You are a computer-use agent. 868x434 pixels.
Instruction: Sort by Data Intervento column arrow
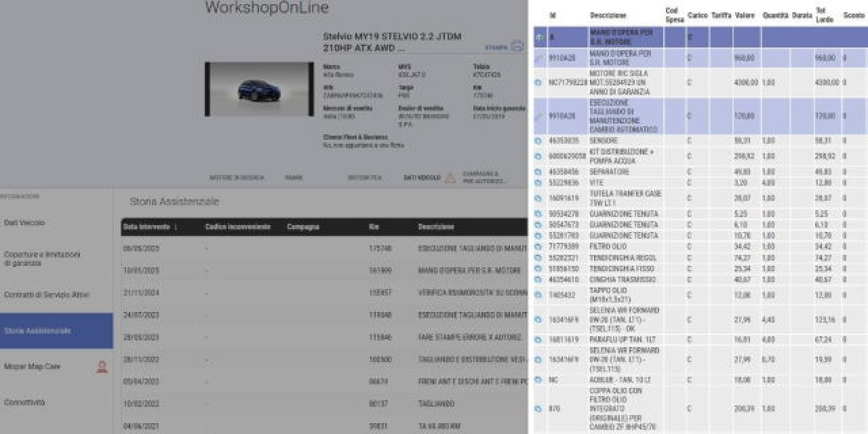click(x=176, y=227)
